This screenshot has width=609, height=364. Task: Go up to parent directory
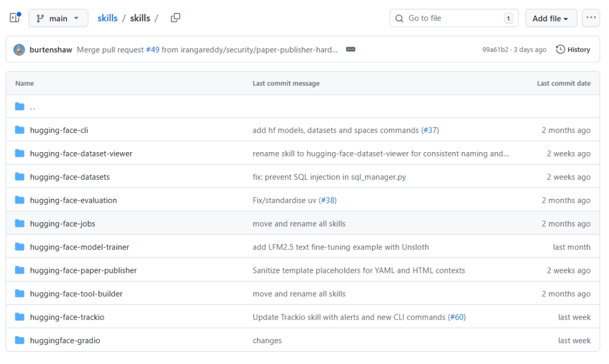(x=33, y=107)
